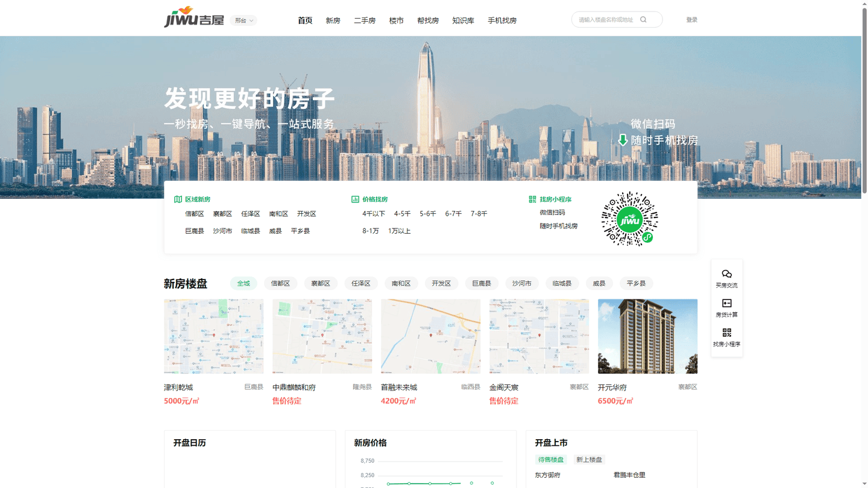Viewport: 868px width, 488px height.
Task: Open 帮找房 navigation item
Action: [x=428, y=20]
